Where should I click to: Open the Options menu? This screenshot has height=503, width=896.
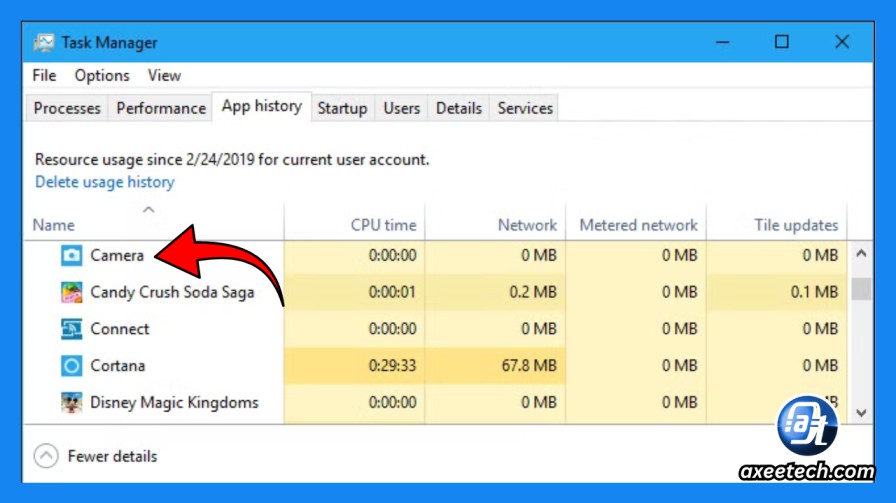102,75
